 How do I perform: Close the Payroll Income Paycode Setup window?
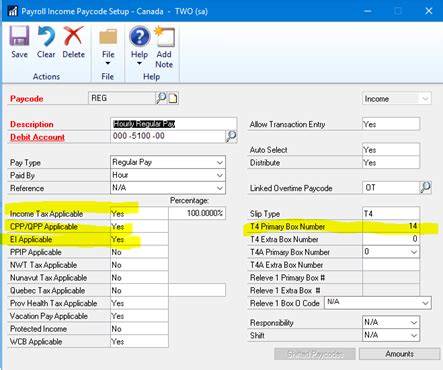click(x=429, y=11)
